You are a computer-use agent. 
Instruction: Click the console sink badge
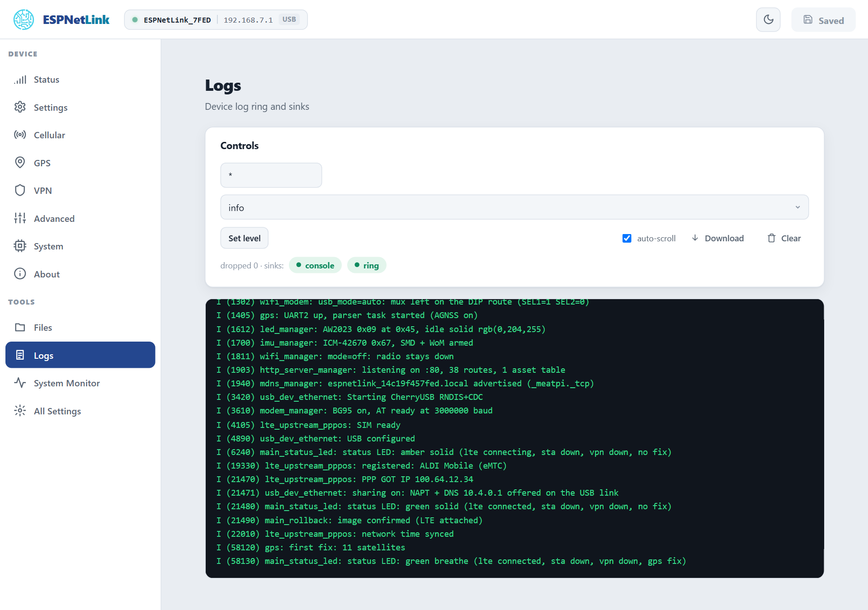[315, 265]
